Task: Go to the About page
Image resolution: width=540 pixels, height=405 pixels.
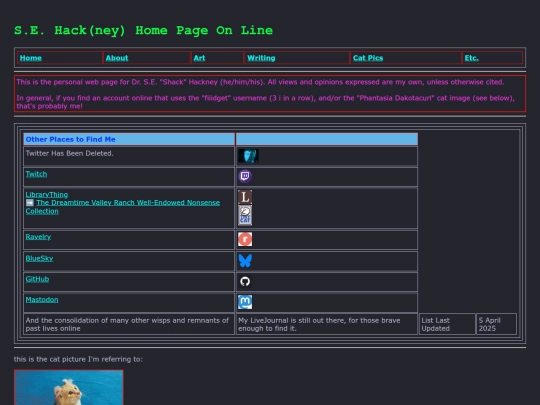Action: tap(117, 58)
